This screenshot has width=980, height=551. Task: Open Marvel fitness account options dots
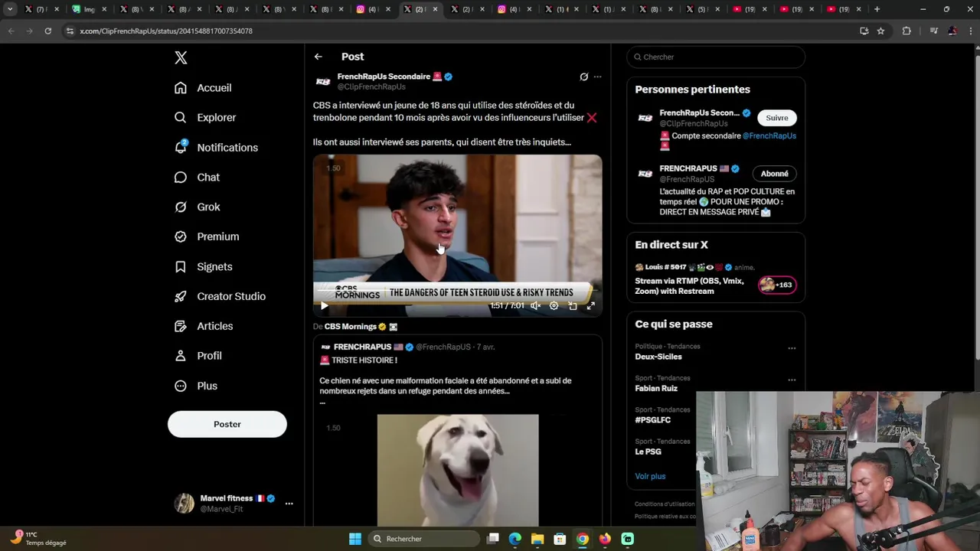point(289,504)
